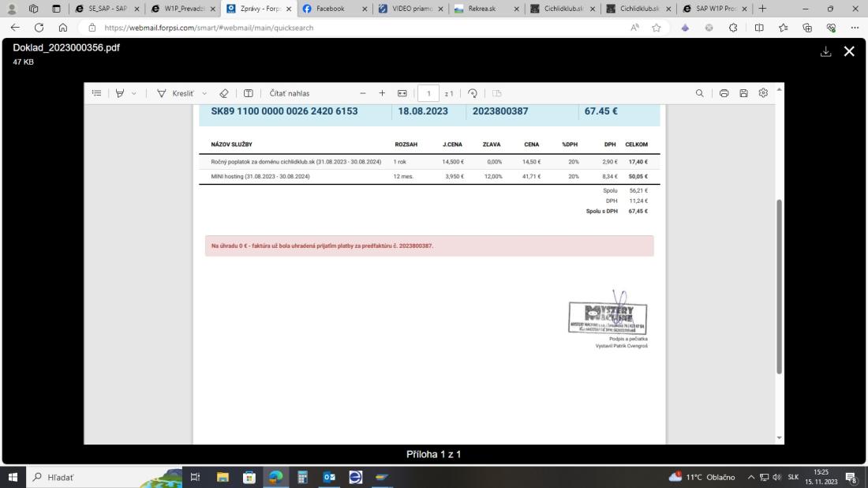Select the highlighter tool in PDF toolbar

(x=120, y=93)
